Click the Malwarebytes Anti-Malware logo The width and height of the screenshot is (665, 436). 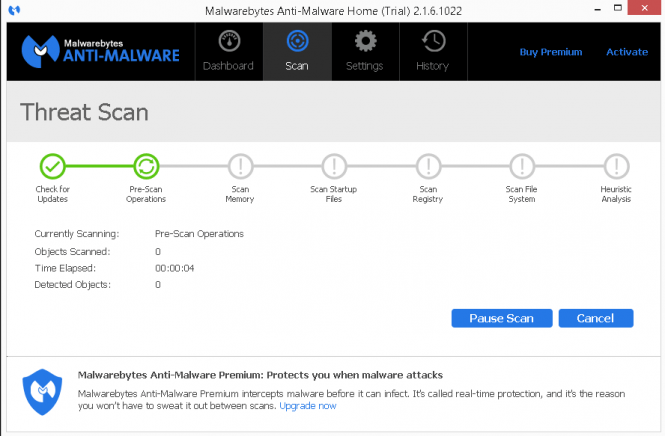101,51
